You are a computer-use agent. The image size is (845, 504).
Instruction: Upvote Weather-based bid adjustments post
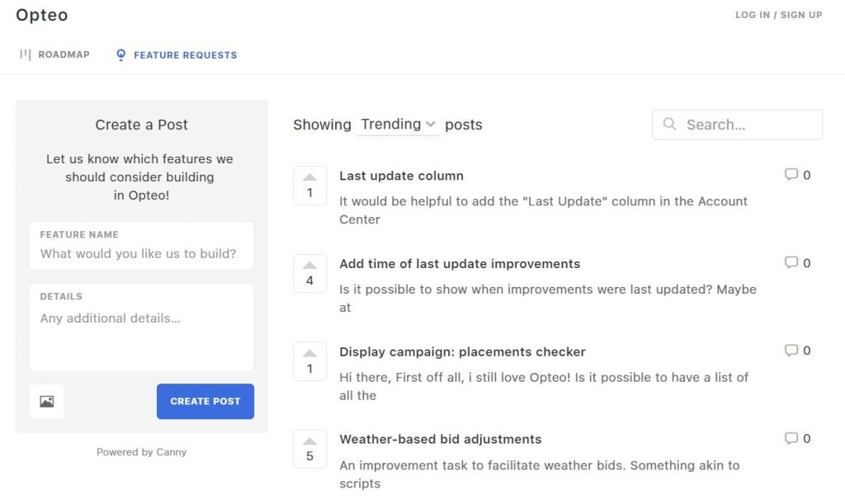(310, 449)
